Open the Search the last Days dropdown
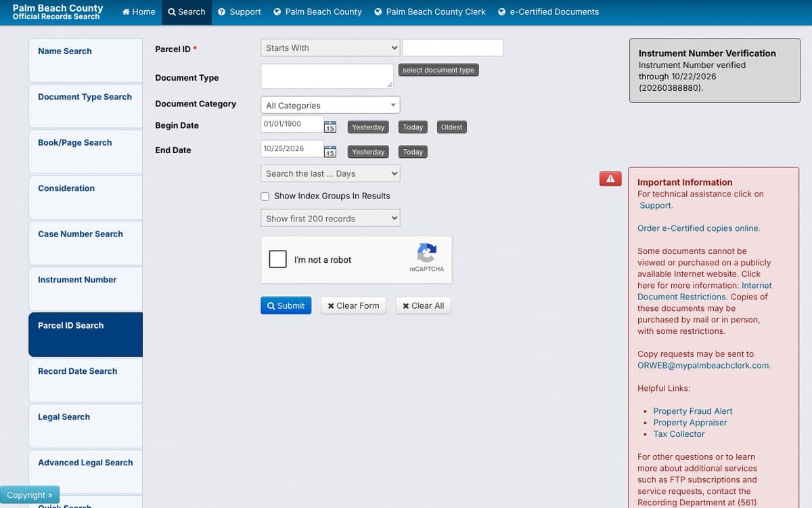 (x=330, y=173)
